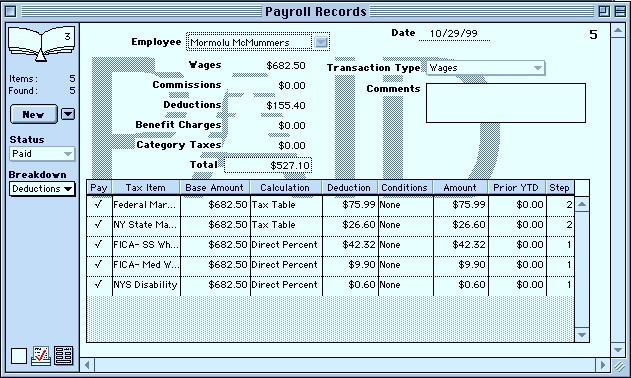Viewport: 631px width, 378px height.
Task: Click the Tax Item column header
Action: (x=146, y=188)
